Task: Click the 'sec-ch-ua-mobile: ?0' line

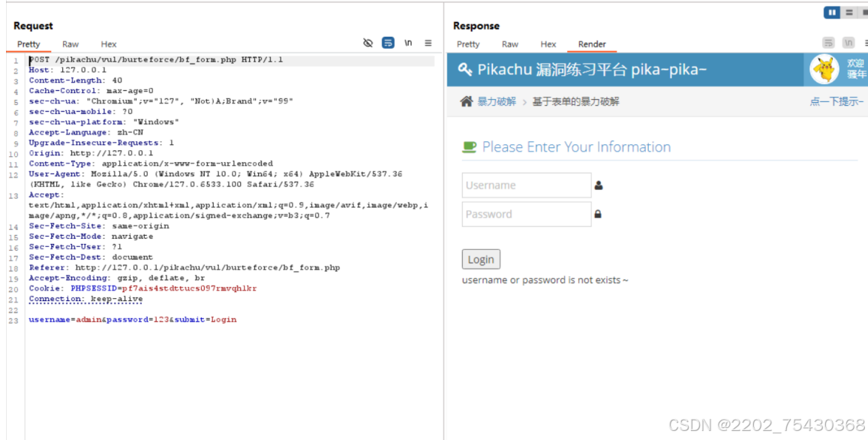Action: (x=81, y=111)
